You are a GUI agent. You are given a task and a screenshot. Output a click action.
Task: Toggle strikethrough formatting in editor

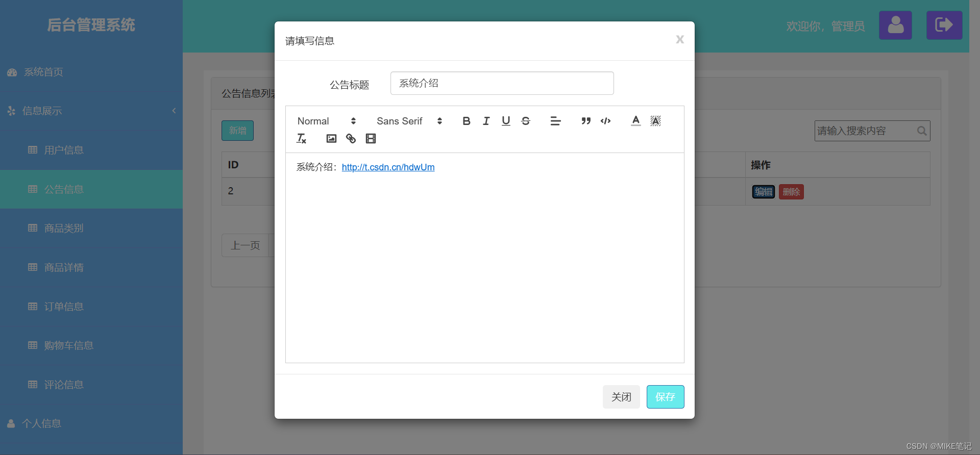pos(526,121)
